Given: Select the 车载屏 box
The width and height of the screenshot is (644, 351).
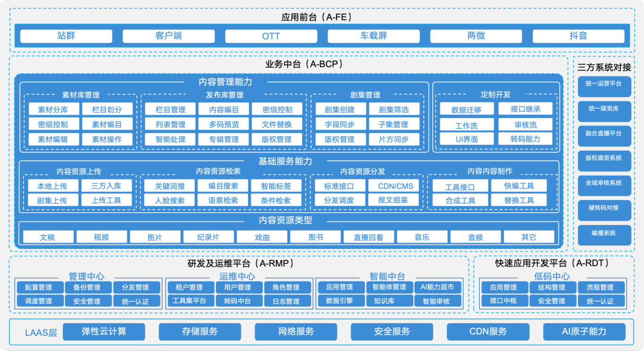Looking at the screenshot, I should (x=373, y=36).
